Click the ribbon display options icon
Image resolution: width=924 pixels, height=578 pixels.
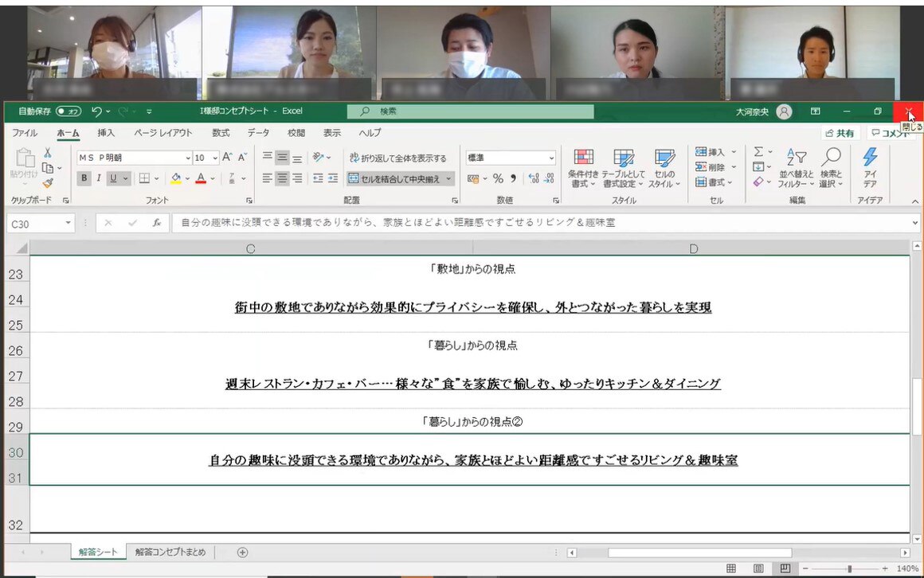816,111
